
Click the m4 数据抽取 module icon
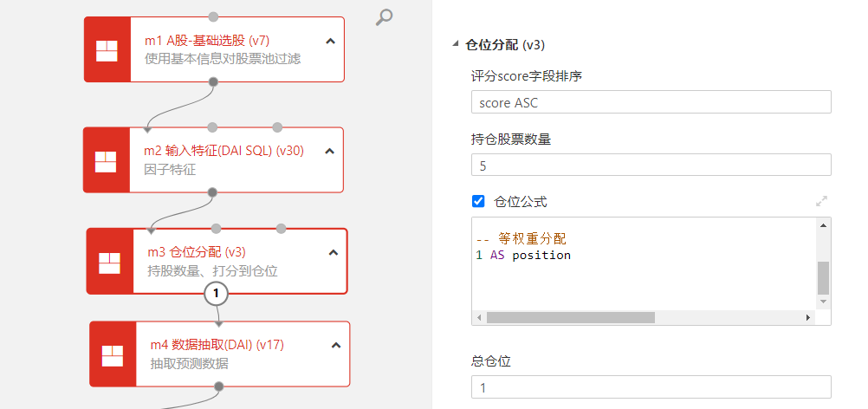tap(113, 354)
